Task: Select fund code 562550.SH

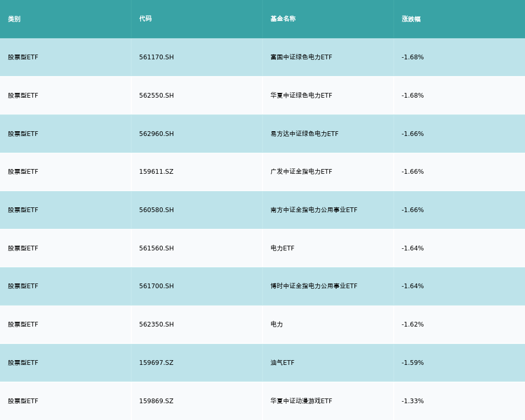Action: (156, 96)
